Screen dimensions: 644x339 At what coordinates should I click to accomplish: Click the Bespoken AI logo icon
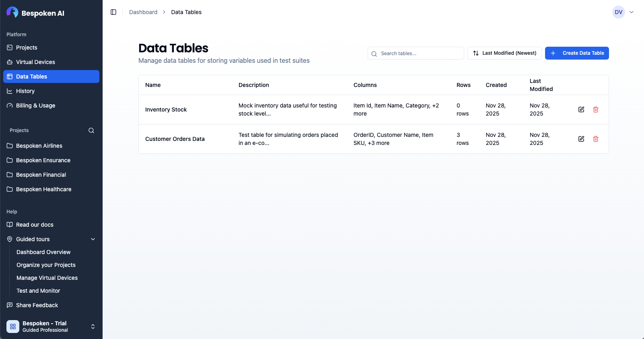(12, 12)
